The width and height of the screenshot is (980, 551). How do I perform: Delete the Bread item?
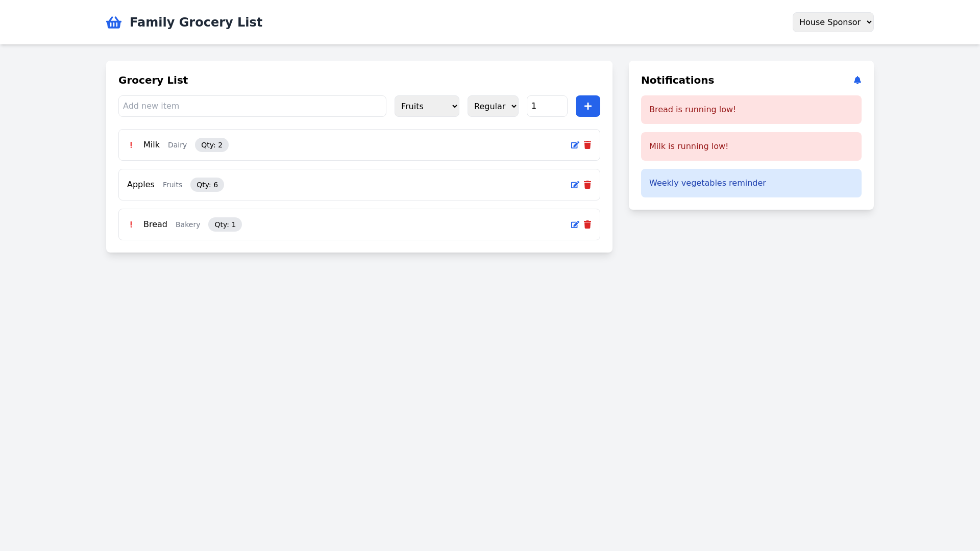(x=587, y=225)
